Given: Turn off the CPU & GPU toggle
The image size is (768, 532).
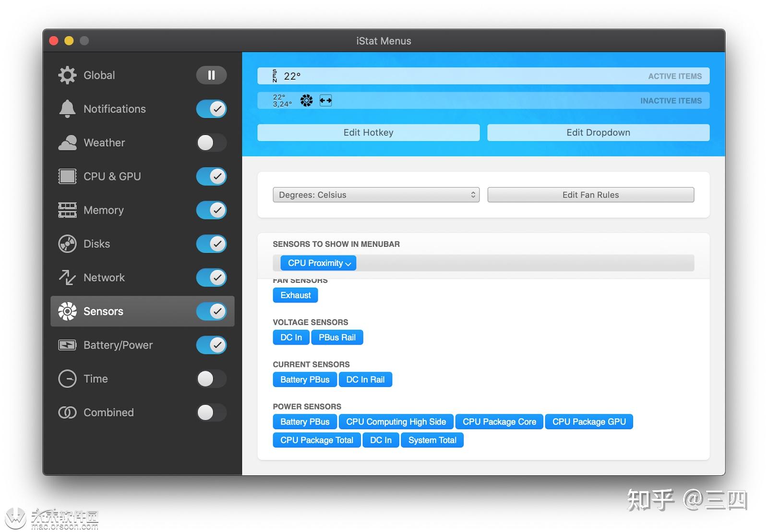Looking at the screenshot, I should [x=211, y=176].
